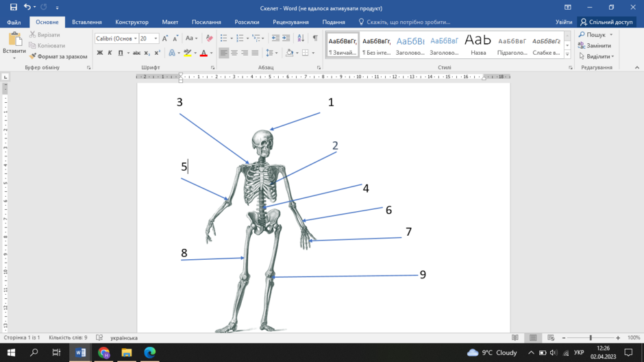Image resolution: width=644 pixels, height=362 pixels.
Task: Open the line spacing options
Action: tap(269, 53)
